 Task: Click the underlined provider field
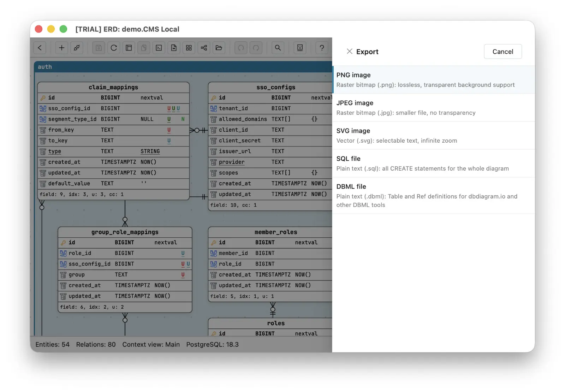232,162
